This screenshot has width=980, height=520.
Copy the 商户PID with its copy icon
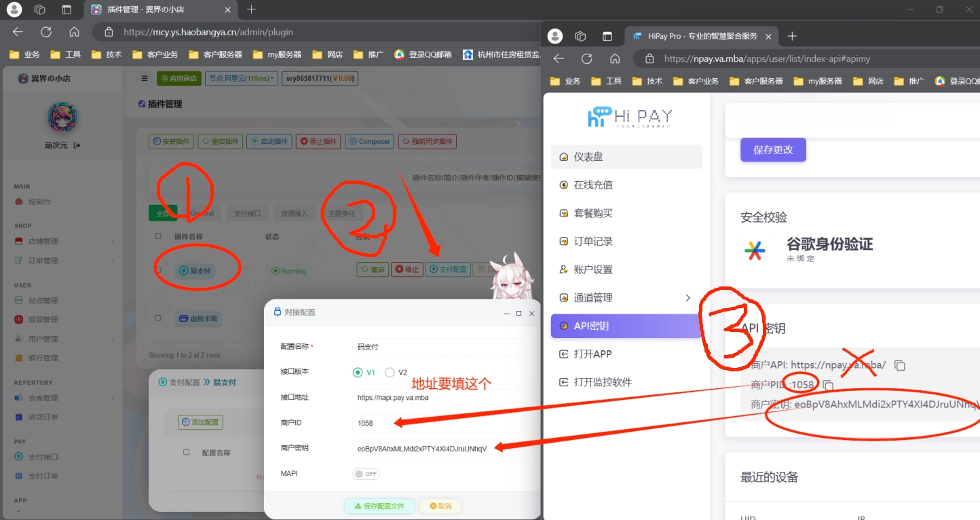828,385
